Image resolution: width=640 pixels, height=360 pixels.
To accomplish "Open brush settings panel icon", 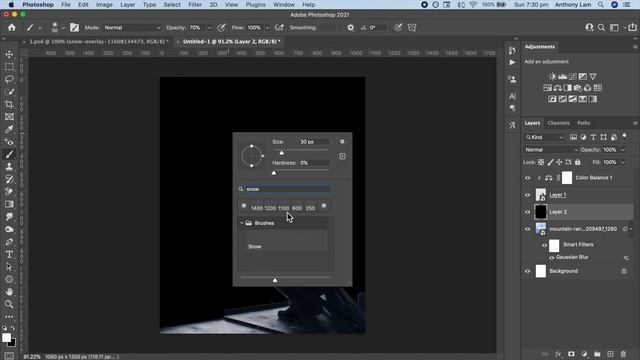I will [74, 27].
